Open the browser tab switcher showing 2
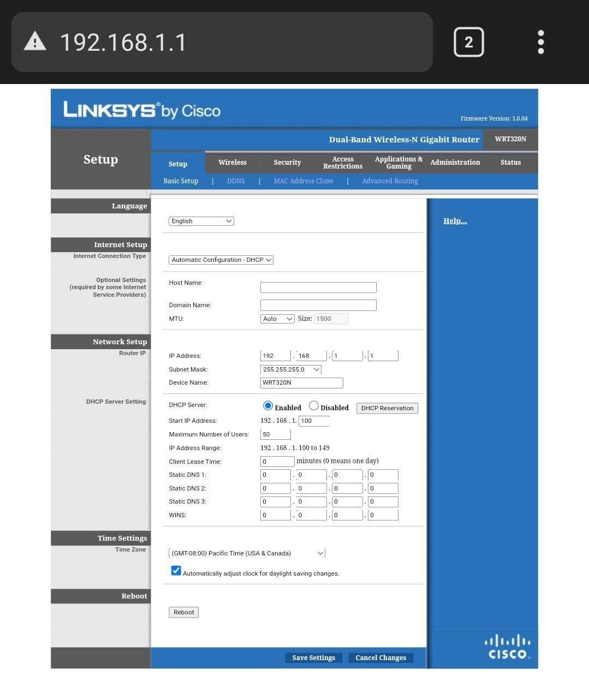 point(468,42)
